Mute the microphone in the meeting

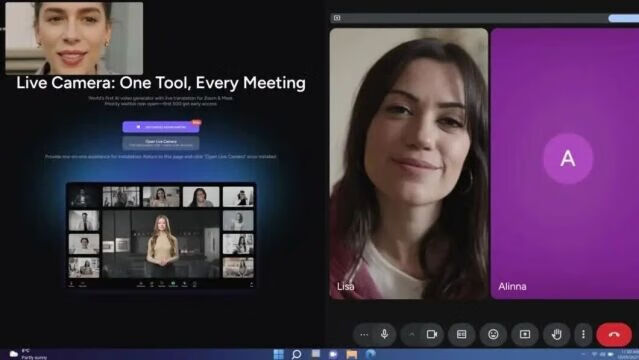384,334
